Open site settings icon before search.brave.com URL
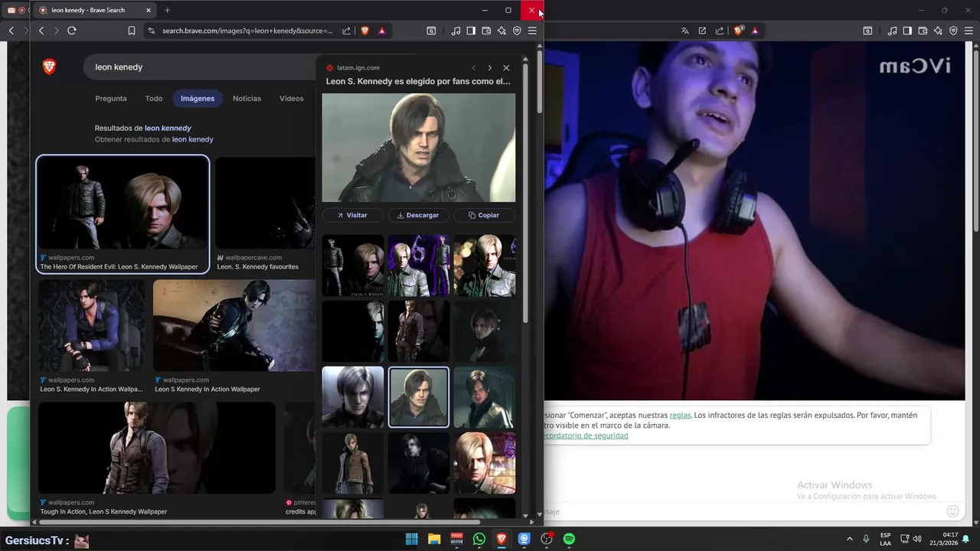 151,31
